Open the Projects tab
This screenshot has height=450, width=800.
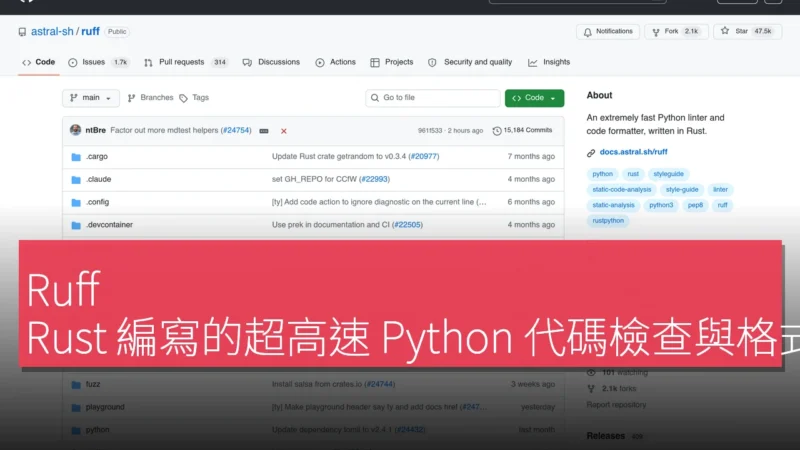(392, 62)
